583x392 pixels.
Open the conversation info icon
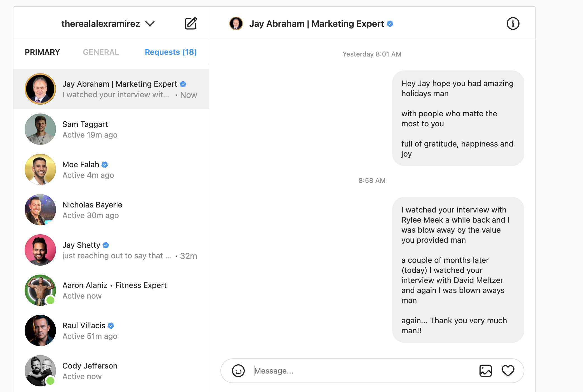513,23
